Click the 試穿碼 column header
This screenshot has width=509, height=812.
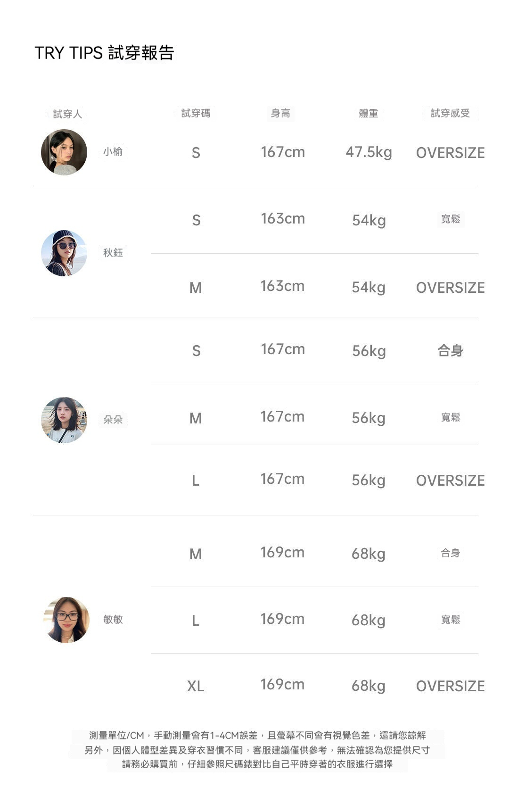196,113
